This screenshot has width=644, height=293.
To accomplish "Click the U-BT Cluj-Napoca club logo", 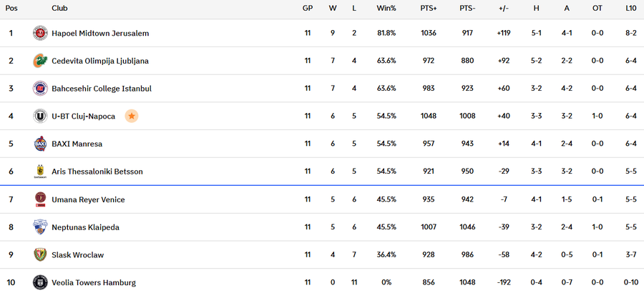I will click(x=41, y=116).
